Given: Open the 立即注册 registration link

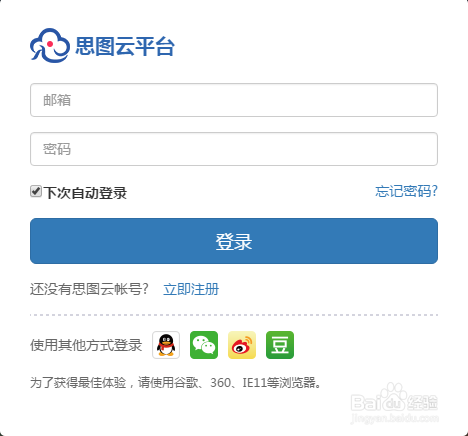Looking at the screenshot, I should pyautogui.click(x=191, y=289).
